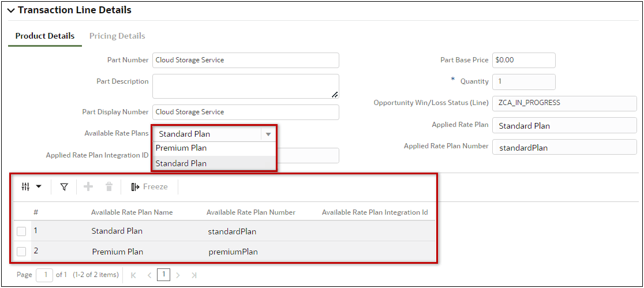Go to first page arrow icon
Viewport: 644px width, 288px height.
point(133,275)
